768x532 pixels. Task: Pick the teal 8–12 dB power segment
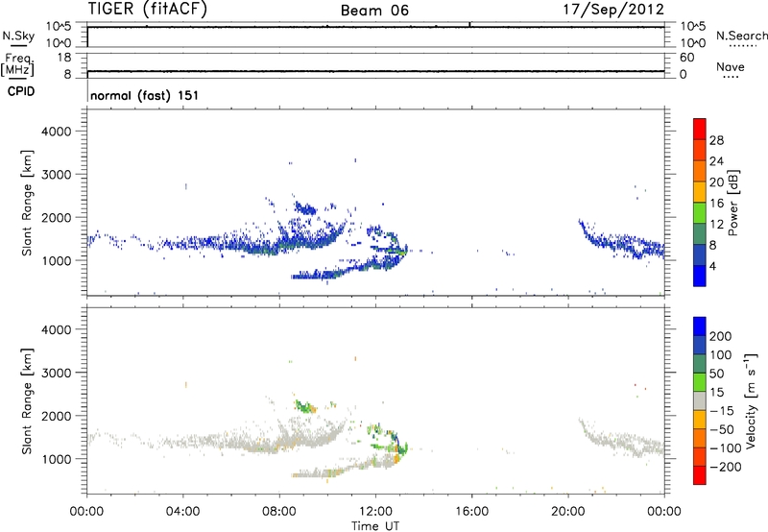click(700, 233)
